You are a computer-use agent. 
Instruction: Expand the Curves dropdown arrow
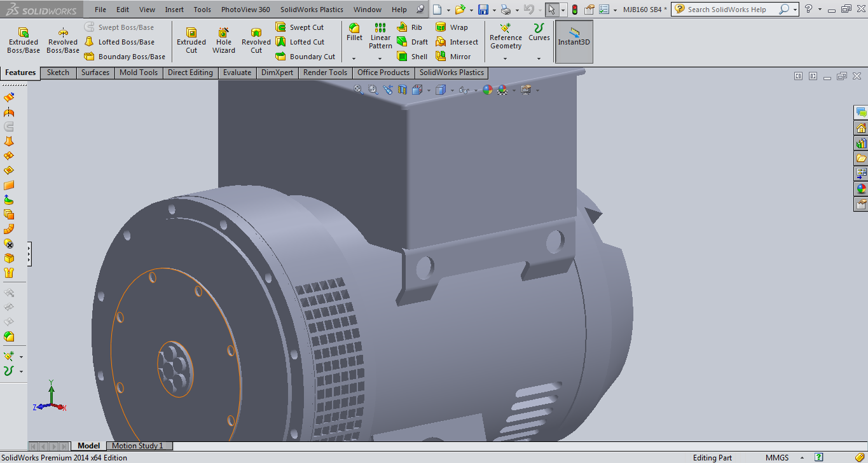[539, 59]
